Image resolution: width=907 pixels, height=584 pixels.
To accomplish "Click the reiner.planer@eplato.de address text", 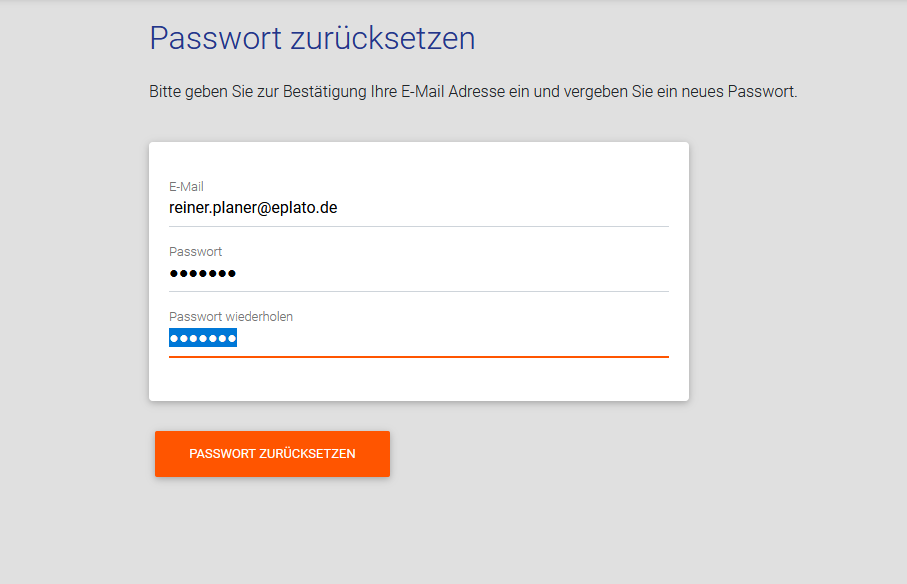I will click(253, 208).
